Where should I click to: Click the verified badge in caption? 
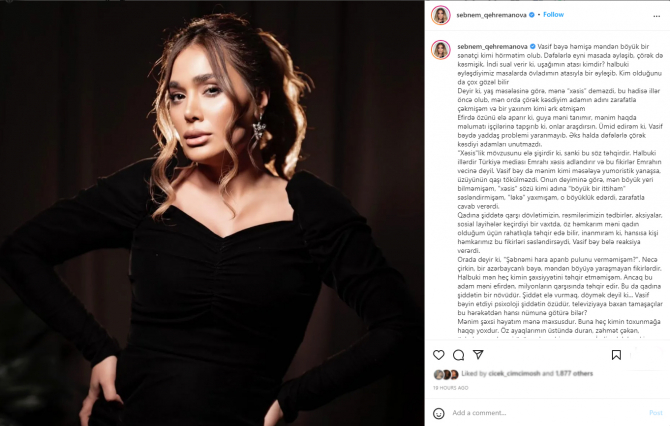532,47
